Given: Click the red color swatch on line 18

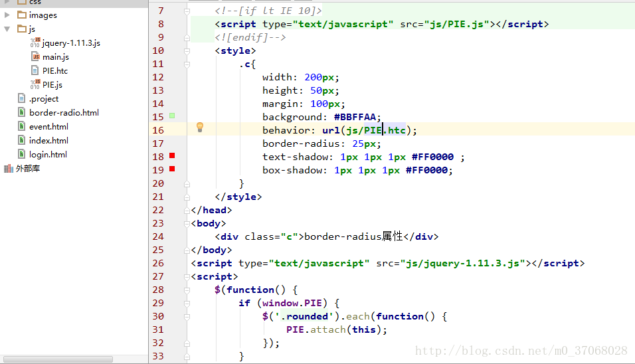Looking at the screenshot, I should pyautogui.click(x=172, y=155).
